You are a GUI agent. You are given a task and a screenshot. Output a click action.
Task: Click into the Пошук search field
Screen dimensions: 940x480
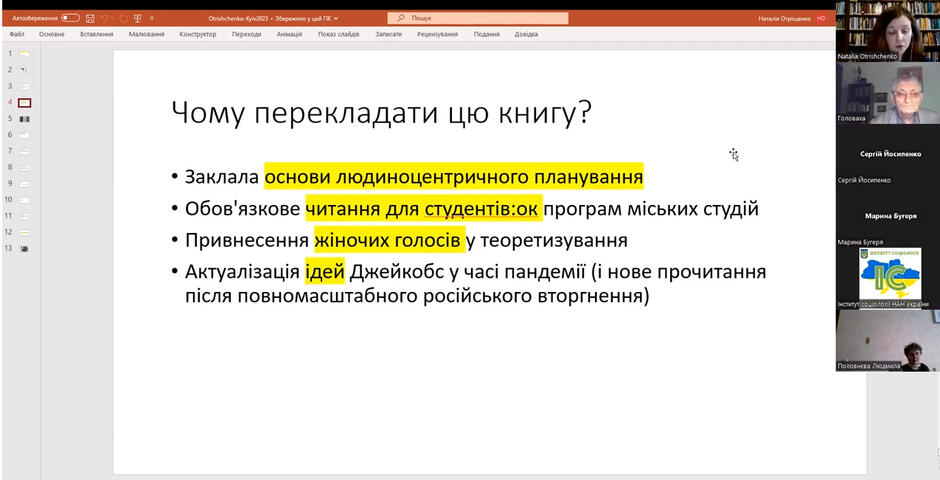pyautogui.click(x=478, y=18)
